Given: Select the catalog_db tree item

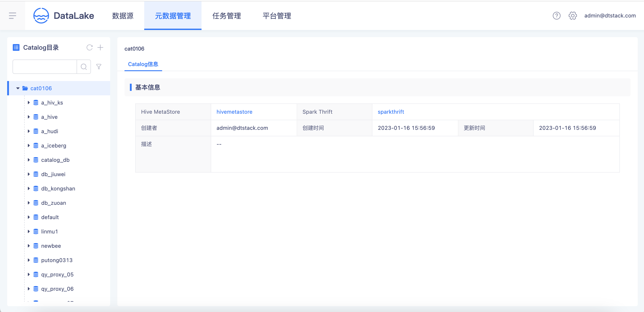Looking at the screenshot, I should (x=55, y=160).
